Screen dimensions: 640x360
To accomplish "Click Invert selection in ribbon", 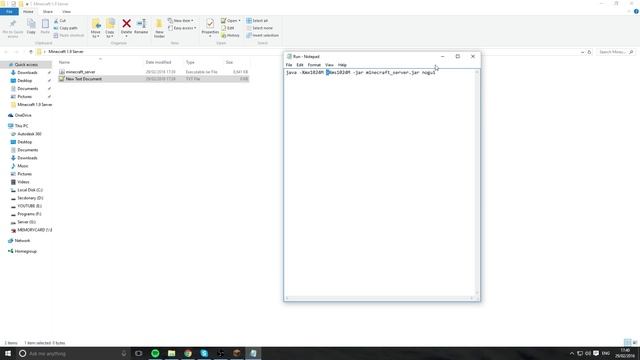I will (262, 36).
